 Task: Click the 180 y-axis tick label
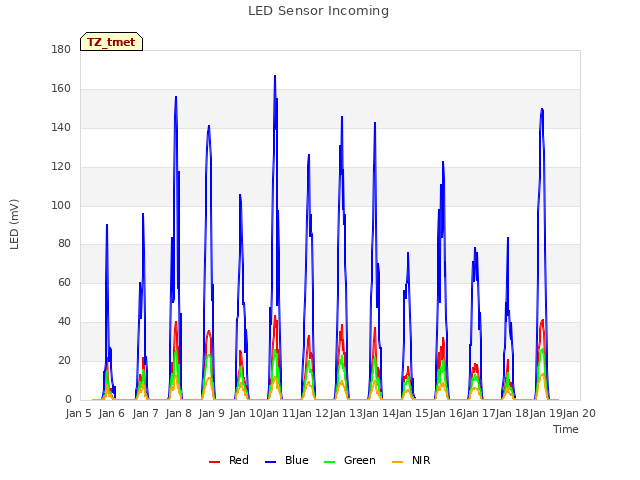(61, 49)
